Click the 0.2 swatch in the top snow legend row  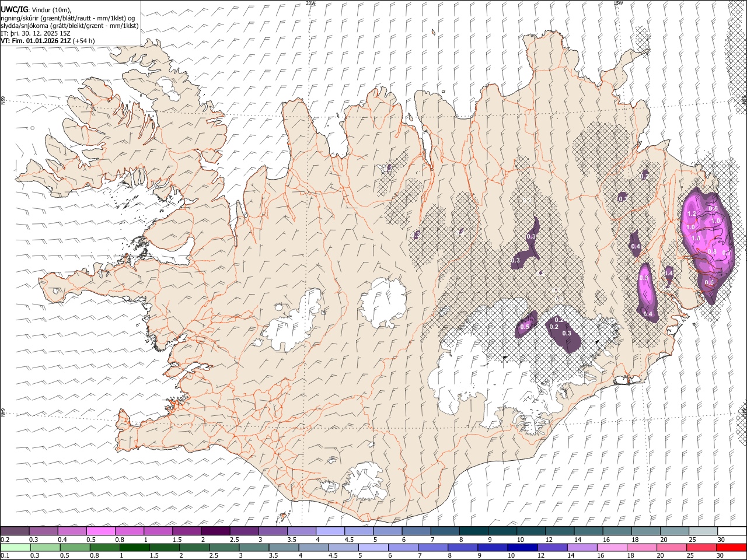coord(15,531)
